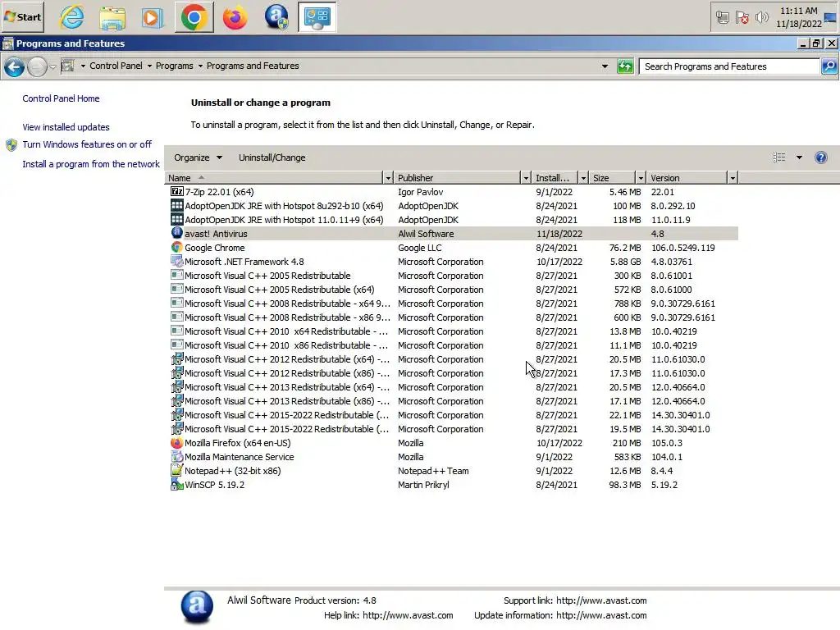840x630 pixels.
Task: Click the large avast logo in details pane
Action: coord(197,607)
